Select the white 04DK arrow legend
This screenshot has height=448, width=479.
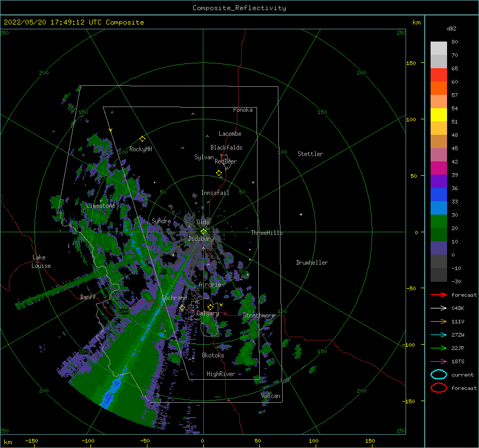(439, 308)
